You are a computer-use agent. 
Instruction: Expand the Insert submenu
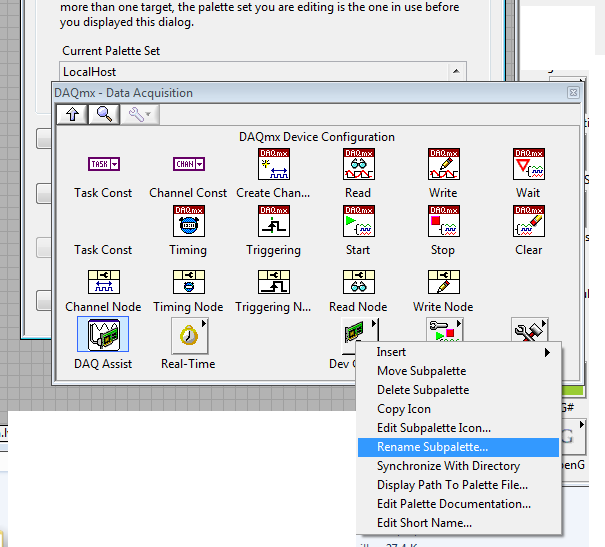coord(458,352)
